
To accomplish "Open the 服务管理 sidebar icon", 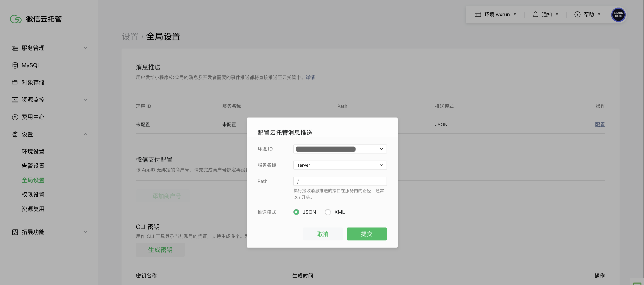I will tap(15, 48).
